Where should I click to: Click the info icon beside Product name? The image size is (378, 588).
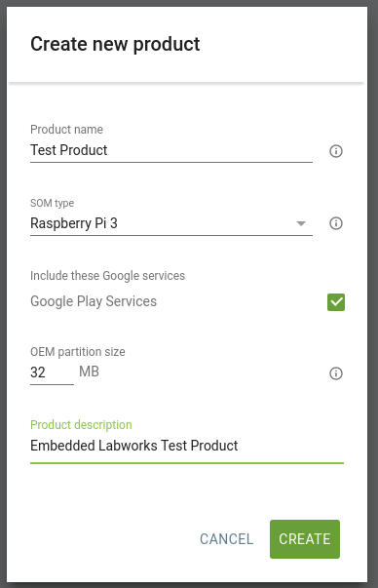(336, 151)
